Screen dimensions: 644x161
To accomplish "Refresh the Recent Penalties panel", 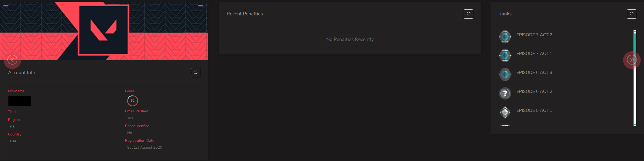I will point(468,14).
